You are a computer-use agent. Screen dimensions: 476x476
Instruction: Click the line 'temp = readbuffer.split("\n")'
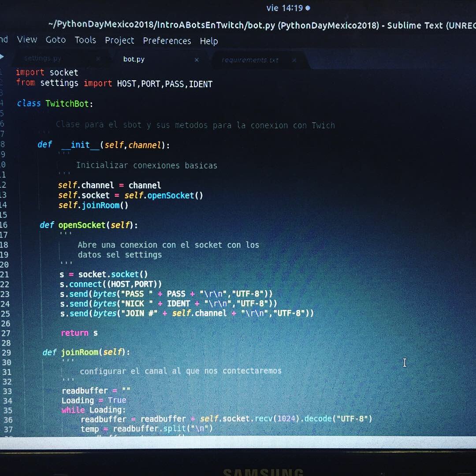(x=147, y=429)
